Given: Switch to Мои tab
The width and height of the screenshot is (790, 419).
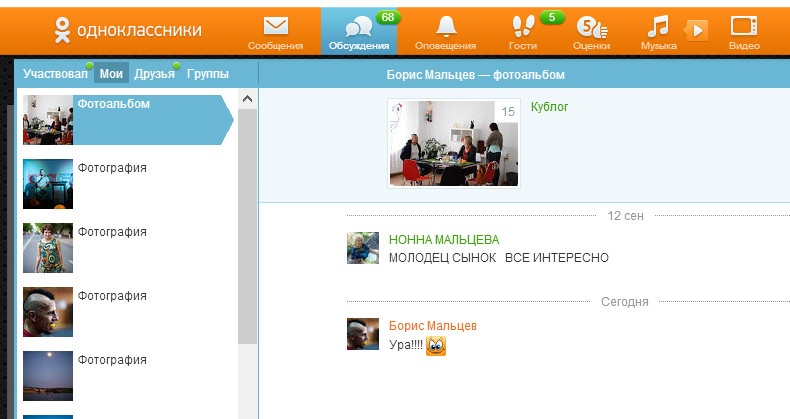Looking at the screenshot, I should [111, 74].
